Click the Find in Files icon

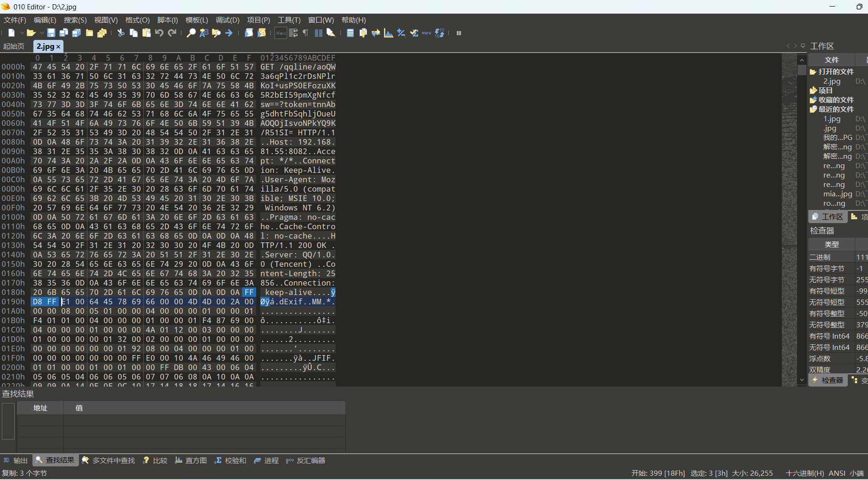tap(216, 33)
